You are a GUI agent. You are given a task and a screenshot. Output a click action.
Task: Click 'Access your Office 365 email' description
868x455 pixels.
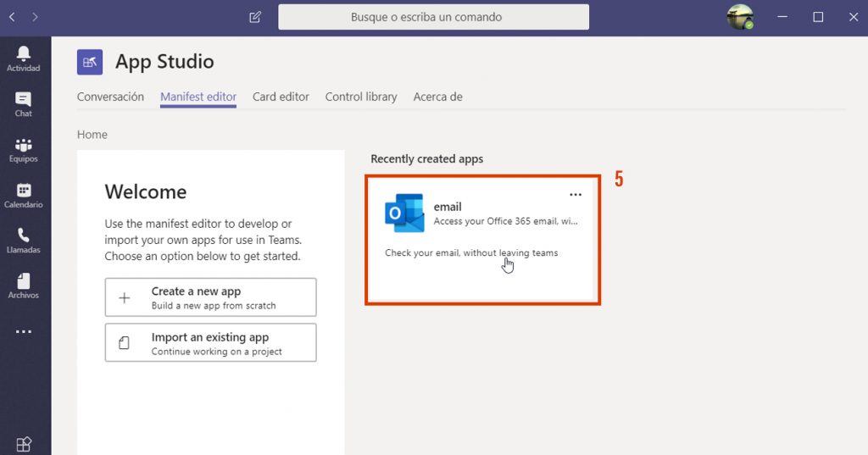(505, 221)
